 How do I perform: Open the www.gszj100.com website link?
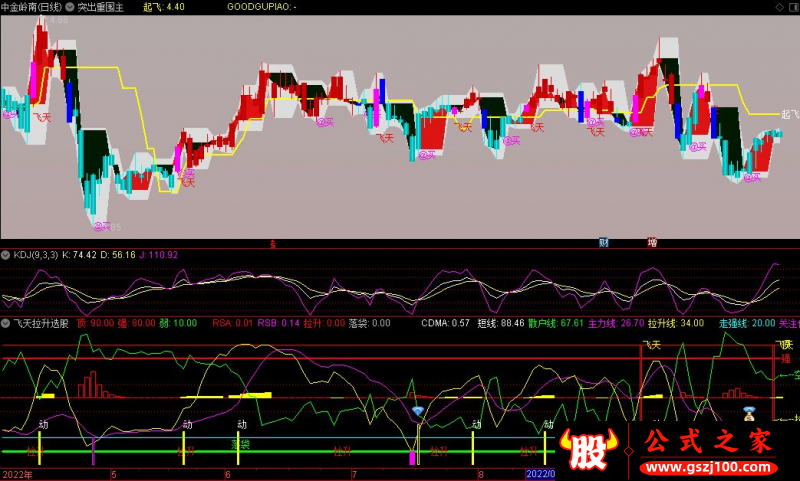[x=710, y=467]
